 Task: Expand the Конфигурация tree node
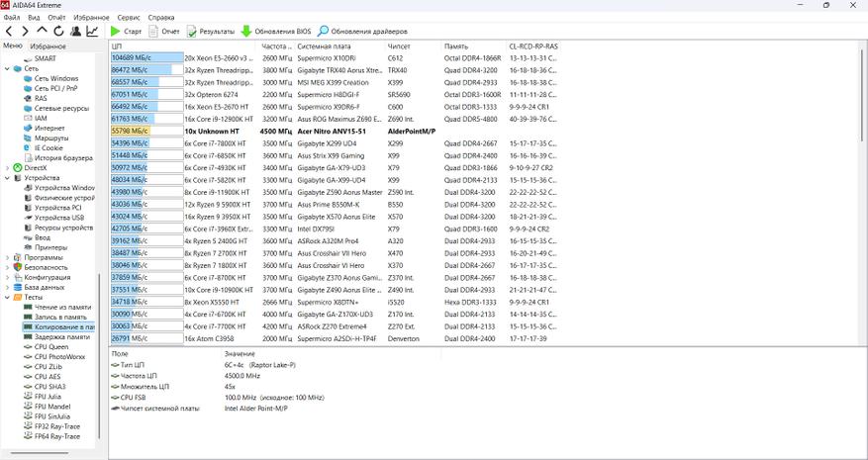click(7, 277)
